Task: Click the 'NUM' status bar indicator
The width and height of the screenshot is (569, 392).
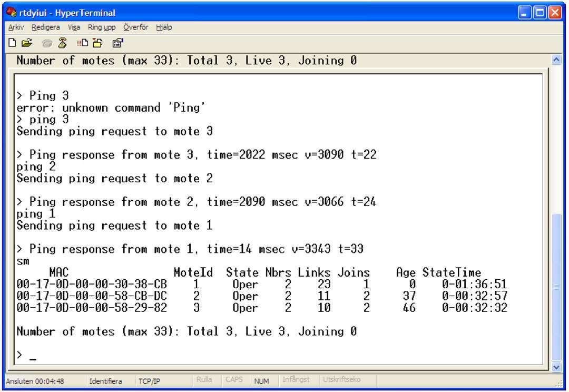Action: [x=261, y=381]
